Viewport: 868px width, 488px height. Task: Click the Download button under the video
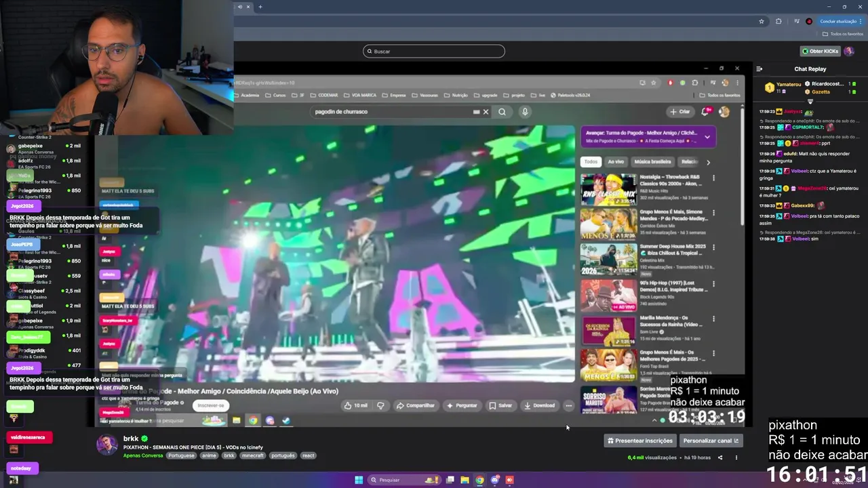tap(540, 405)
